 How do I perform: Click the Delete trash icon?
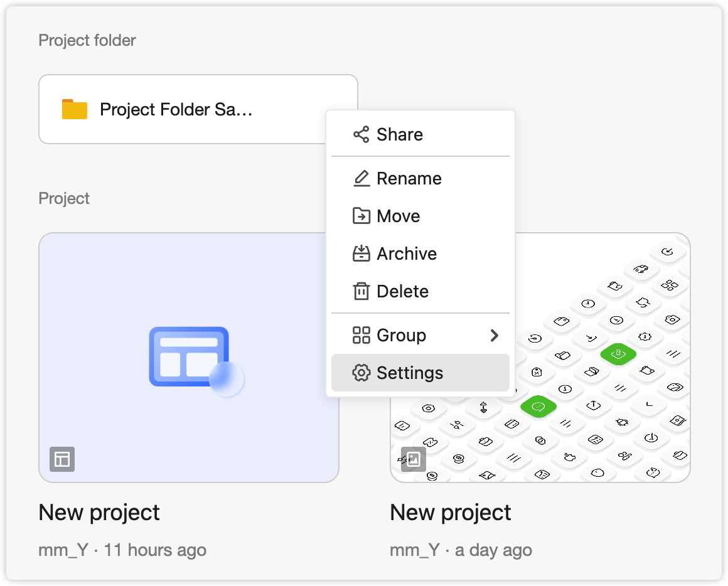point(361,291)
